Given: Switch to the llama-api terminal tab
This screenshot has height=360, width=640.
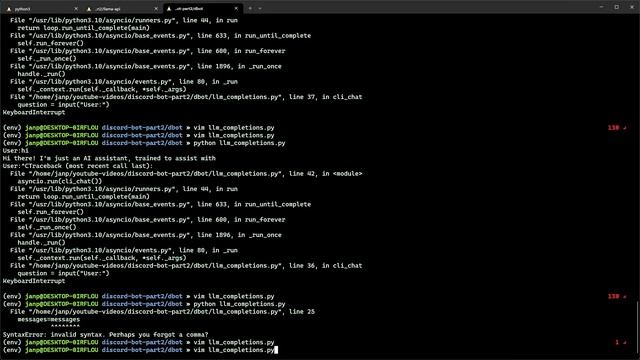Looking at the screenshot, I should pyautogui.click(x=121, y=9).
